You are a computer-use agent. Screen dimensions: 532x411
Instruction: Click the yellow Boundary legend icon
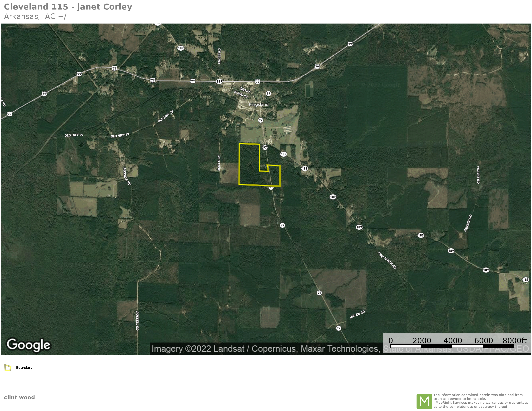(x=8, y=368)
